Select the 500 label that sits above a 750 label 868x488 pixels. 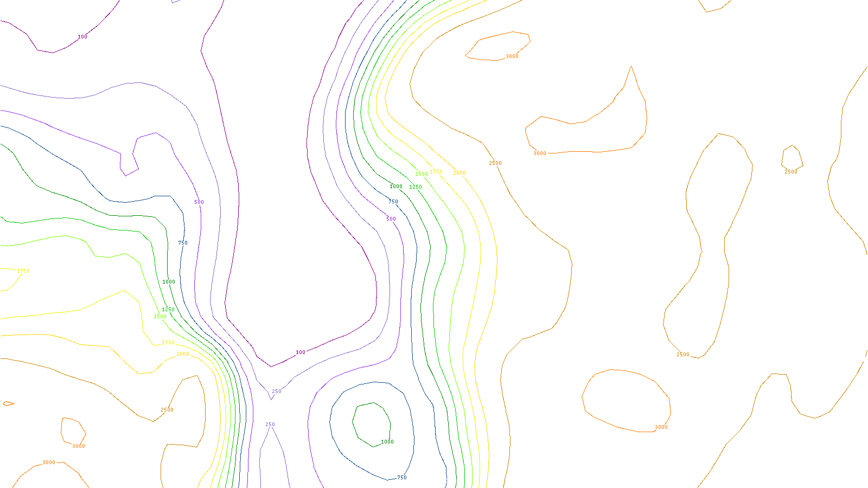[x=199, y=202]
